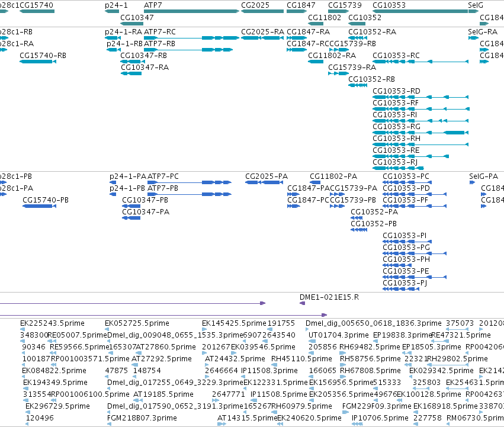Open the CG15739-RA transcript label
The width and height of the screenshot is (504, 427).
click(352, 68)
